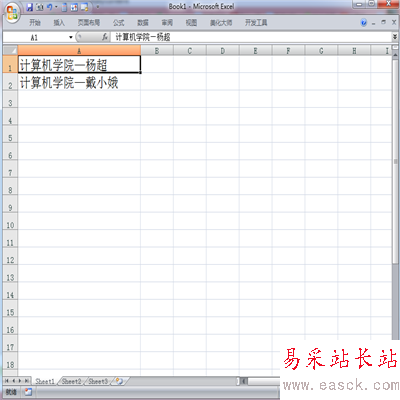
Task: Click the Name Box showing A1
Action: (35, 37)
